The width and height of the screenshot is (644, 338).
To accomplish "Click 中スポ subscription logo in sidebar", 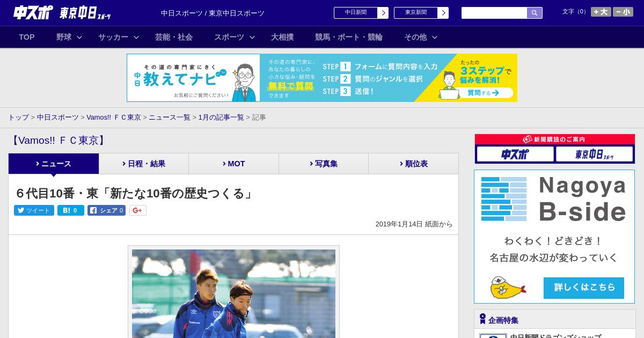I will (x=515, y=154).
